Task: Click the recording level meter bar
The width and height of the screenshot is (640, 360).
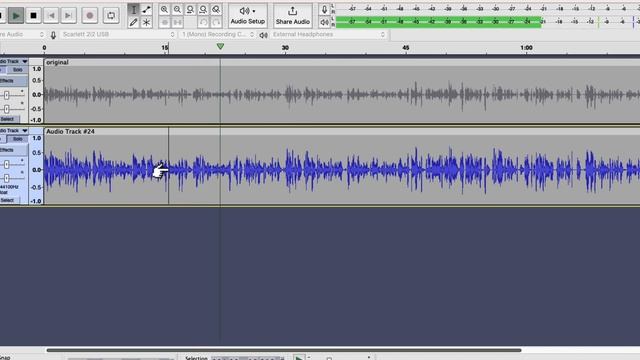Action: pyautogui.click(x=488, y=9)
